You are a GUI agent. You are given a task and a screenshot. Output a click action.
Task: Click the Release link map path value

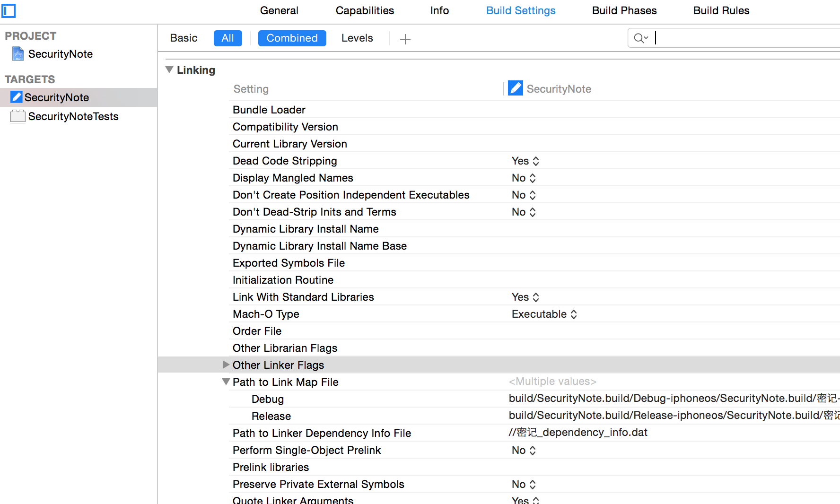[x=674, y=416]
